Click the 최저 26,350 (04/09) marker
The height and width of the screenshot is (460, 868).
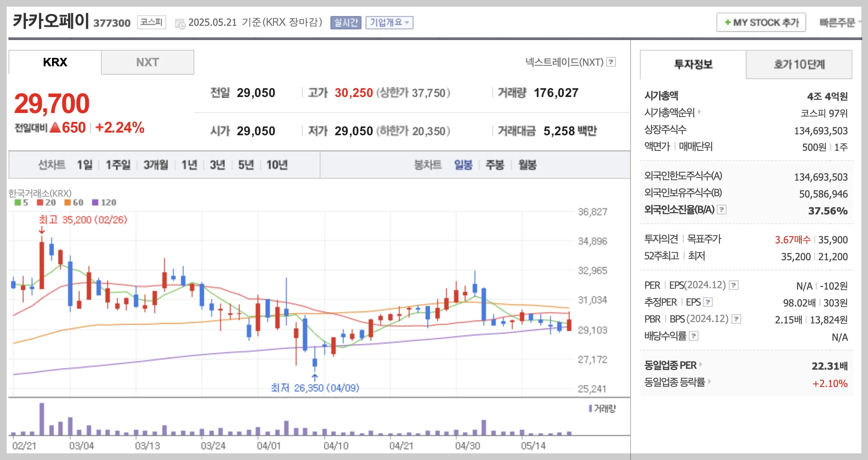(x=315, y=388)
